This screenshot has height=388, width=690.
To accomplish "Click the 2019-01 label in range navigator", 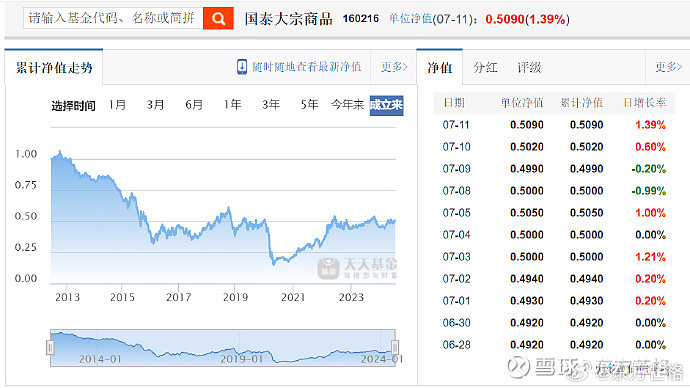I will pos(241,359).
